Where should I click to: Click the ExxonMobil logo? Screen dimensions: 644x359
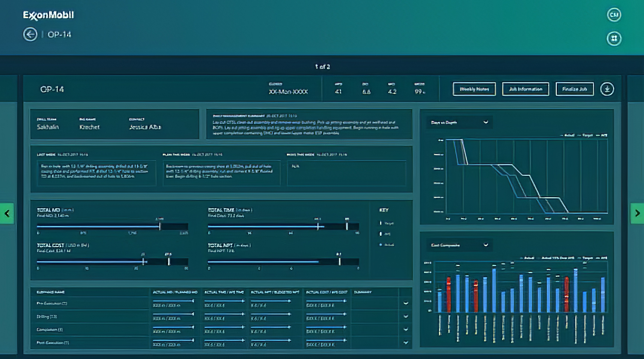49,15
